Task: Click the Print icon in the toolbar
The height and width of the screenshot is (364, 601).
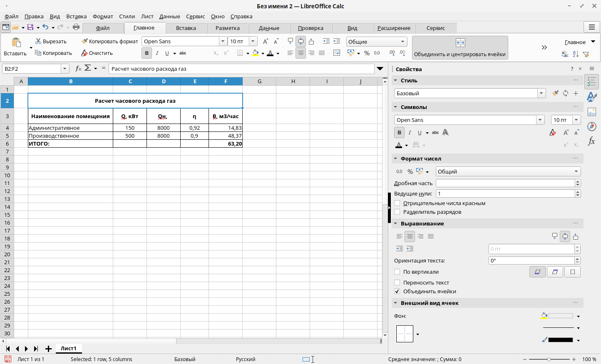Action: tap(76, 27)
